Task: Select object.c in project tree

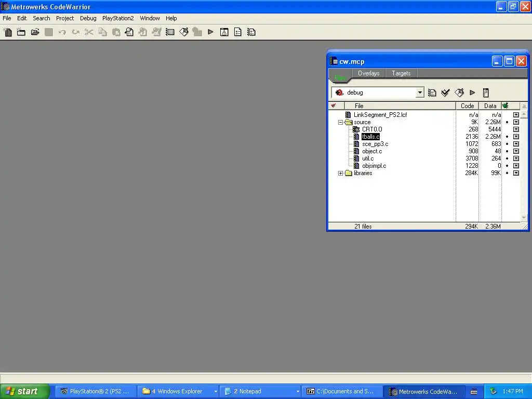Action: pos(372,151)
